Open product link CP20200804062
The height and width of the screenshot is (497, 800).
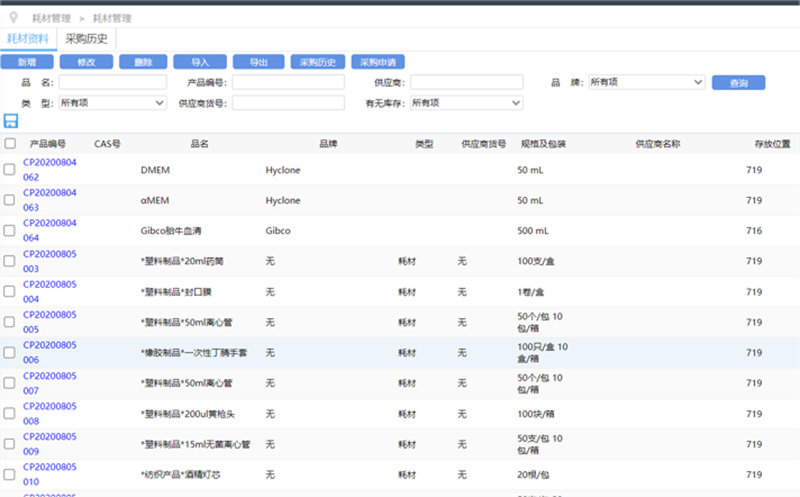50,170
